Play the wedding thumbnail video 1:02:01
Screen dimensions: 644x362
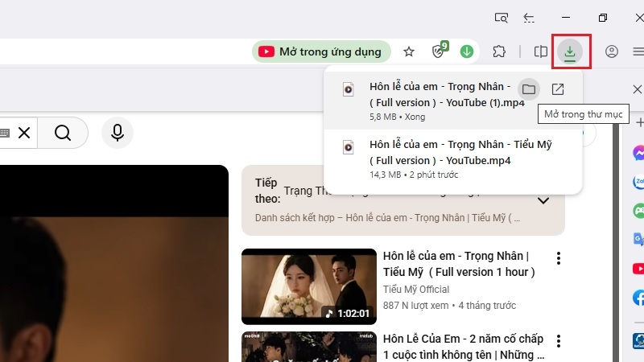[309, 286]
